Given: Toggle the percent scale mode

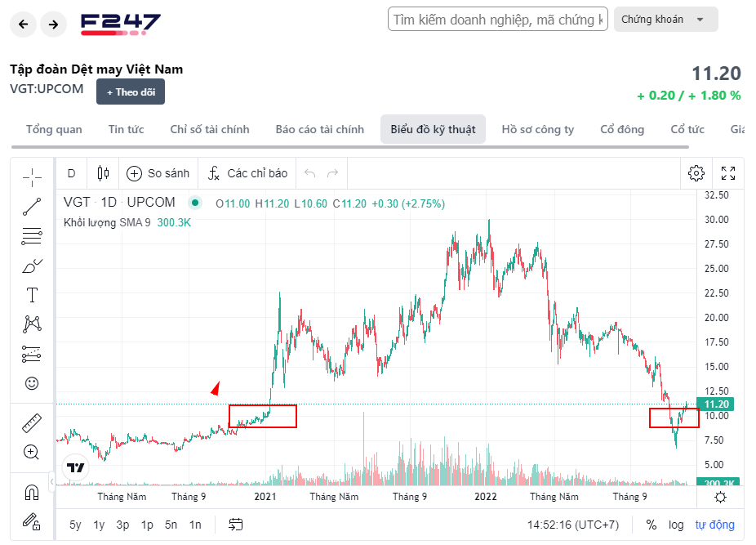Looking at the screenshot, I should pos(651,525).
